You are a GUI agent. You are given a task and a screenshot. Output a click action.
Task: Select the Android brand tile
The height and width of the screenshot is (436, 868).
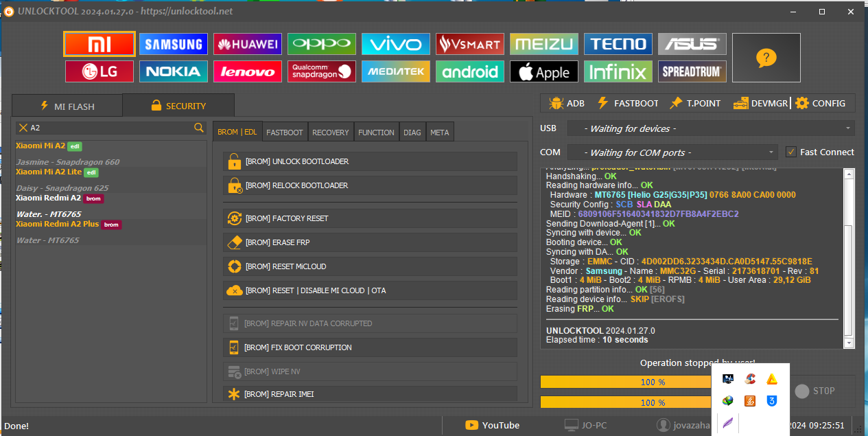tap(470, 71)
